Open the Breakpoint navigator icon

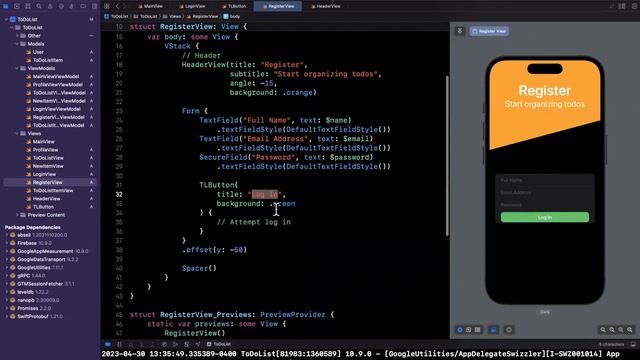83,6
